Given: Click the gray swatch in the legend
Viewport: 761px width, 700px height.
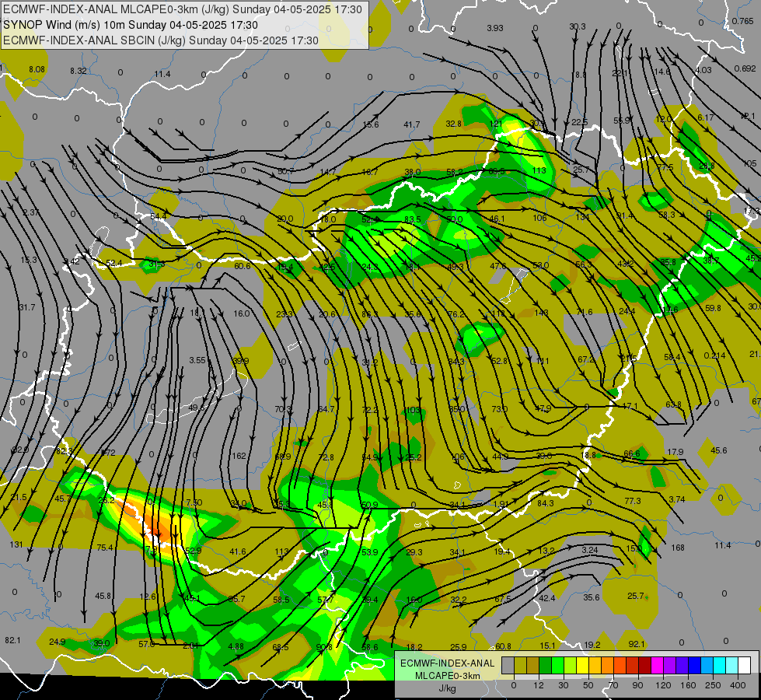Looking at the screenshot, I should [508, 665].
